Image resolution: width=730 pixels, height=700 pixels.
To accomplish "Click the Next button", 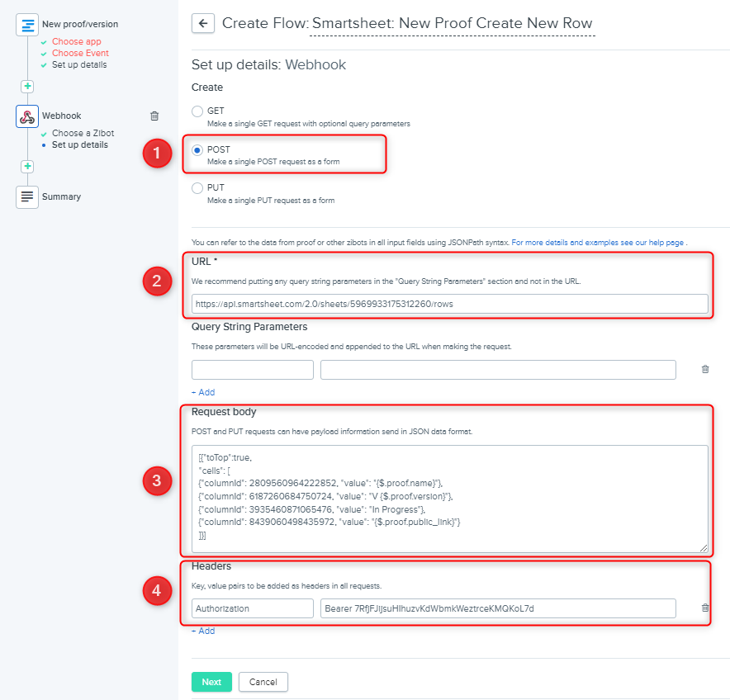I will point(211,682).
